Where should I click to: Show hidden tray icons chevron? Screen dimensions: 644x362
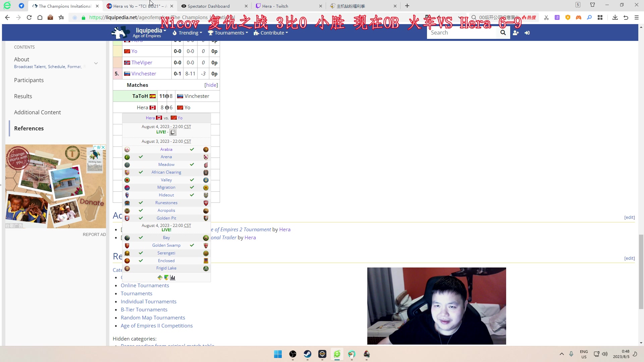pyautogui.click(x=562, y=354)
